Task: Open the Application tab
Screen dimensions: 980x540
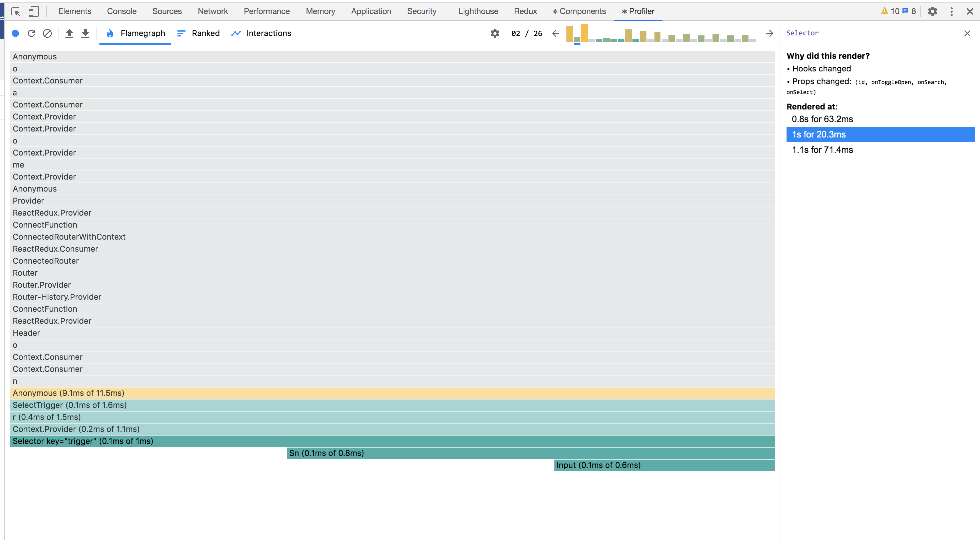Action: click(x=371, y=11)
